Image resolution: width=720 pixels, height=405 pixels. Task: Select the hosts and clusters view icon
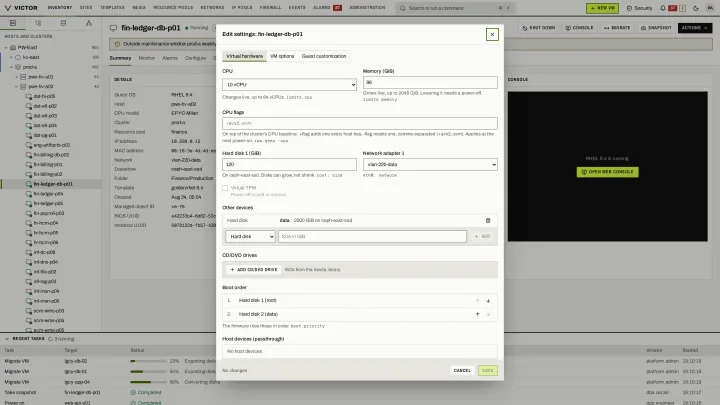pyautogui.click(x=13, y=23)
